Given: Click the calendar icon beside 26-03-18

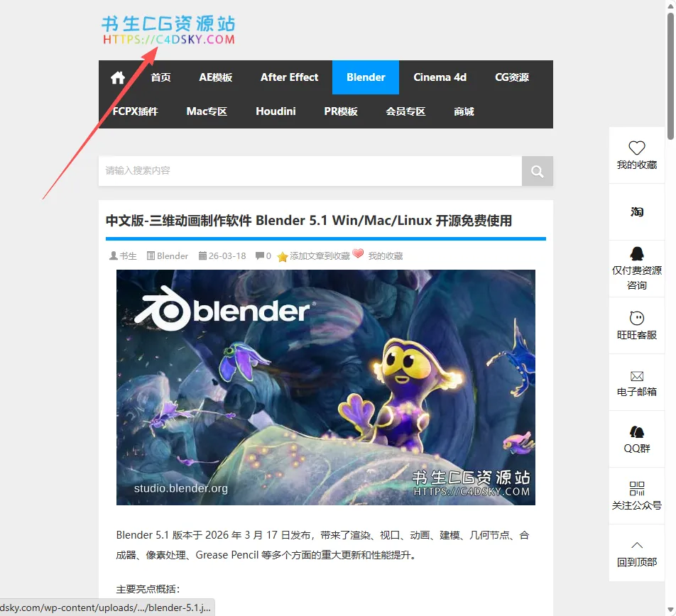Looking at the screenshot, I should pyautogui.click(x=202, y=256).
